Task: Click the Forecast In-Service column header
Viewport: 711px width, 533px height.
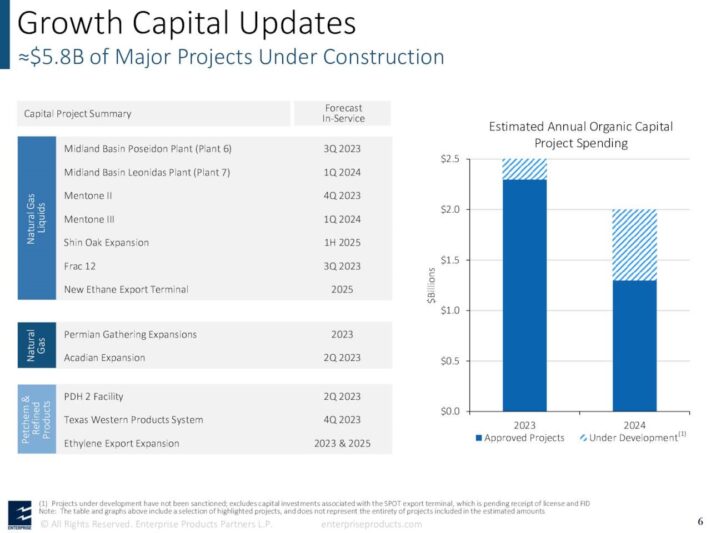Action: tap(342, 113)
